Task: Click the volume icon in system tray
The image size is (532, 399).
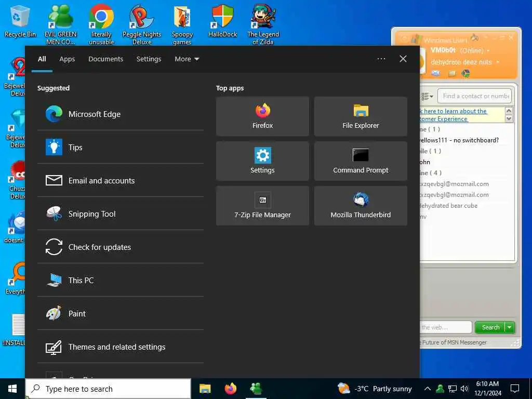Action: click(464, 389)
